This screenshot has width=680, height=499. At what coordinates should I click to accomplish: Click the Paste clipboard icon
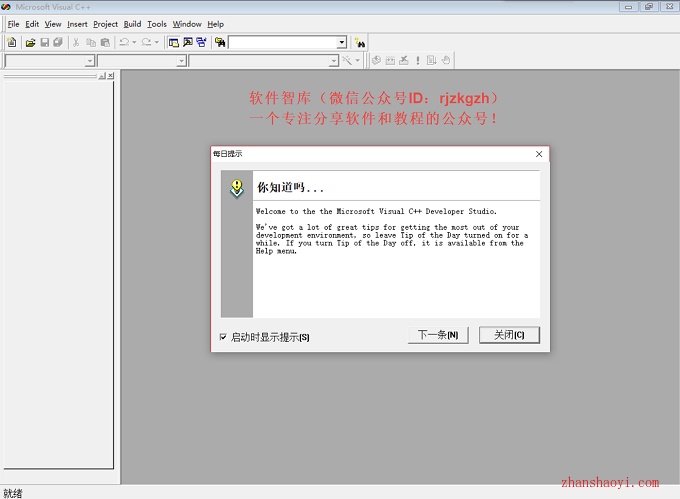click(x=105, y=42)
